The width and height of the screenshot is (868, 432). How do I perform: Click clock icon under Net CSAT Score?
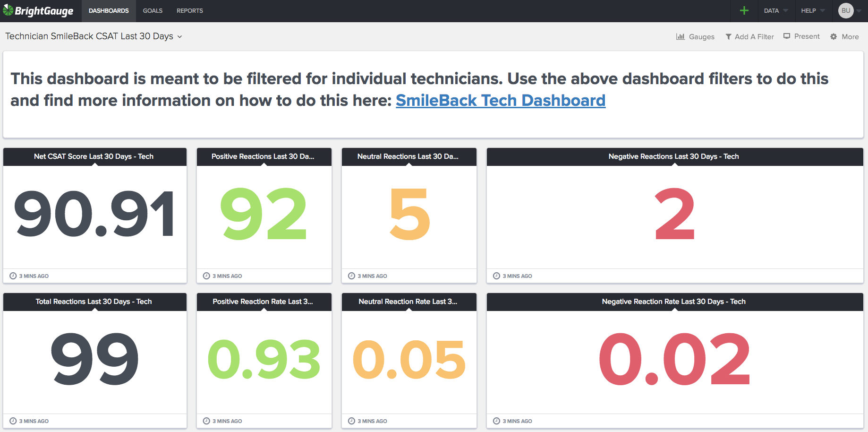pyautogui.click(x=13, y=276)
